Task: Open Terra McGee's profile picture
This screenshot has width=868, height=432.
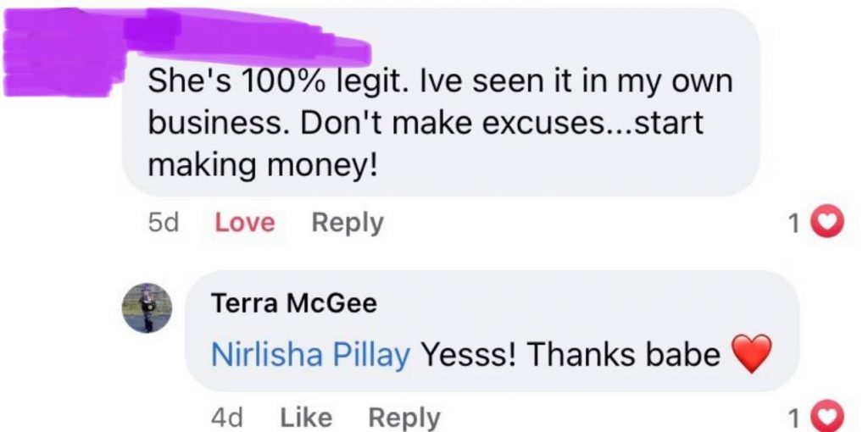Action: click(x=147, y=307)
